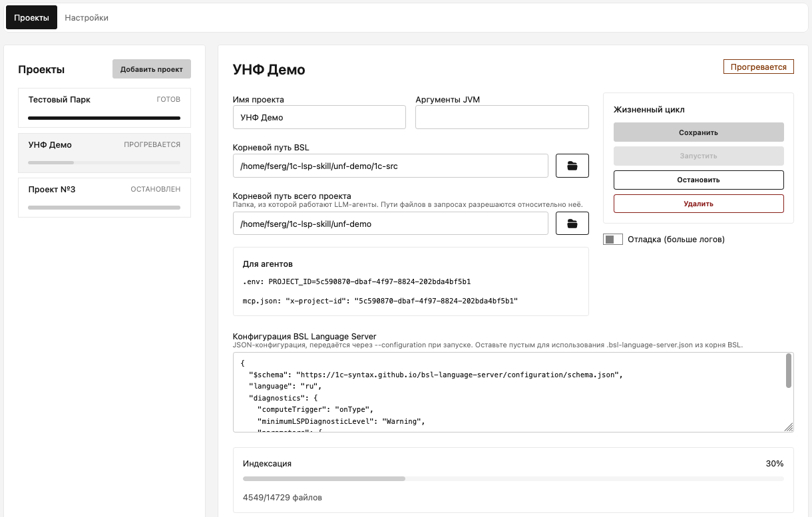This screenshot has height=517, width=812.
Task: Click the Тестовый Парк progress bar
Action: pos(104,118)
